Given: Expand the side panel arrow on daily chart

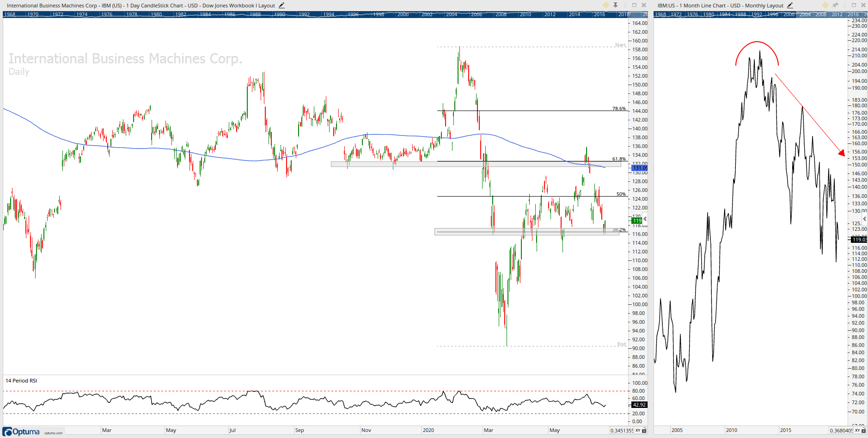Looking at the screenshot, I should [645, 219].
